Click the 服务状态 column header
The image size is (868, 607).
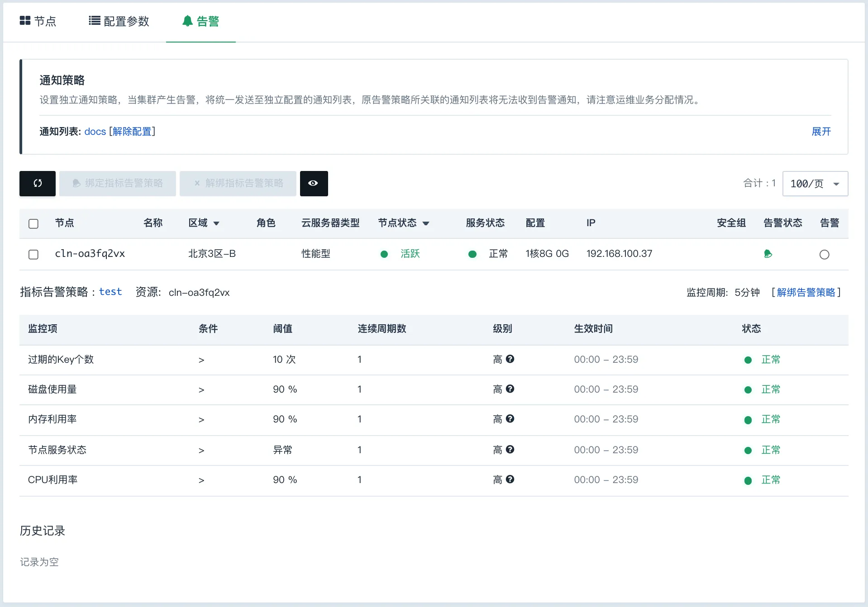click(485, 223)
